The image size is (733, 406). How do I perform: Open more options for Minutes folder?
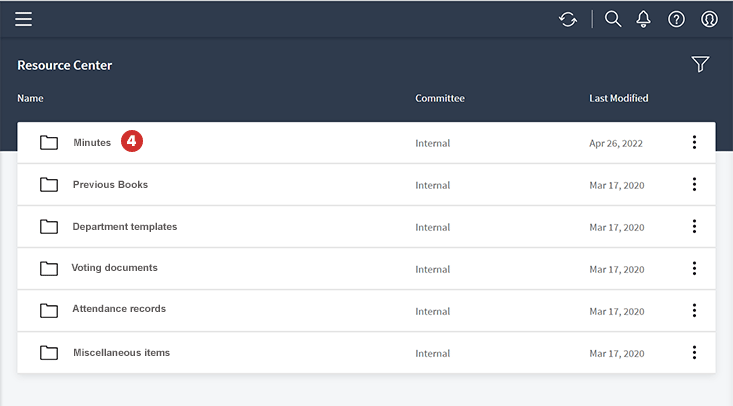694,143
